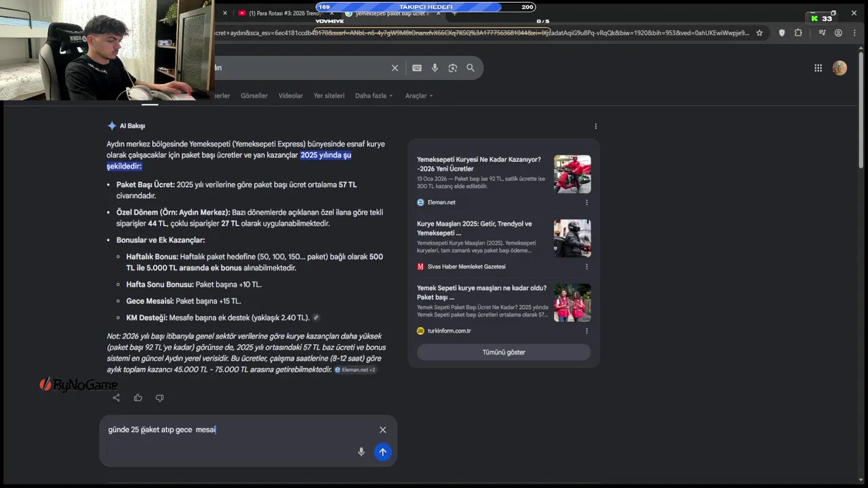This screenshot has height=488, width=868.
Task: Open options for Sivas Haber Memleket Gazetesi
Action: pos(587,267)
